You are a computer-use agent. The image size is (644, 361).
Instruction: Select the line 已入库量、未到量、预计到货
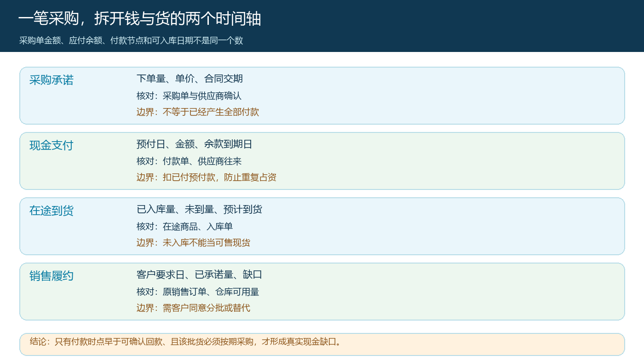pyautogui.click(x=199, y=209)
